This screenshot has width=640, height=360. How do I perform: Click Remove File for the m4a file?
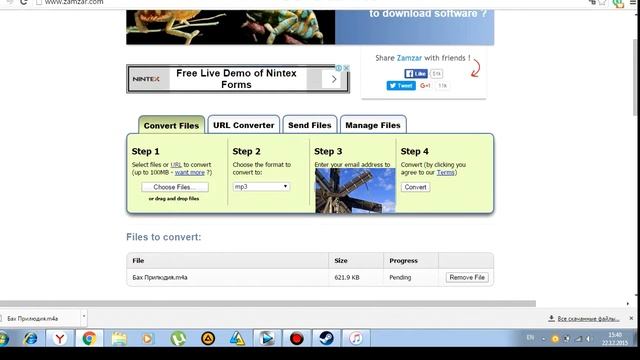click(x=467, y=277)
